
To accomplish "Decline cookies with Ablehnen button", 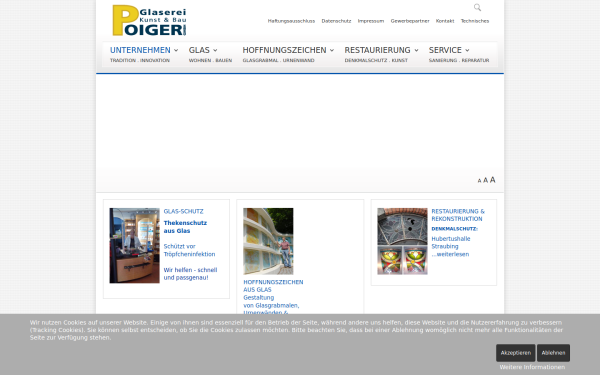I will click(553, 353).
